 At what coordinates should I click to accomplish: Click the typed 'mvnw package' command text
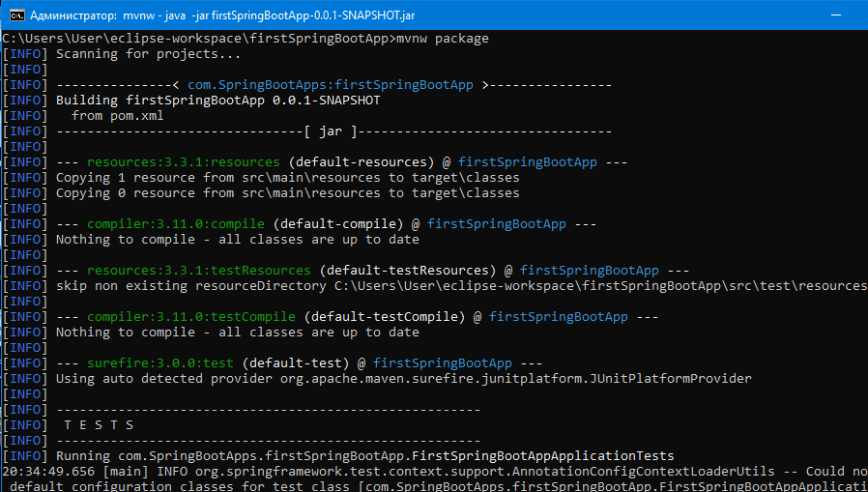tap(443, 39)
